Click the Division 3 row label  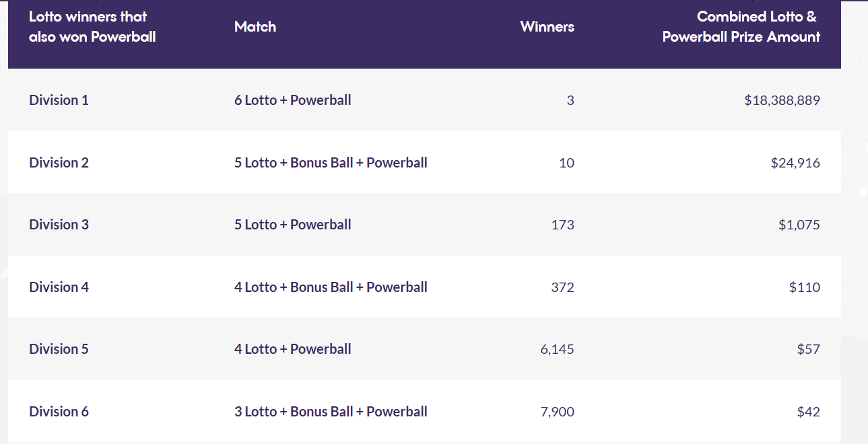tap(59, 225)
